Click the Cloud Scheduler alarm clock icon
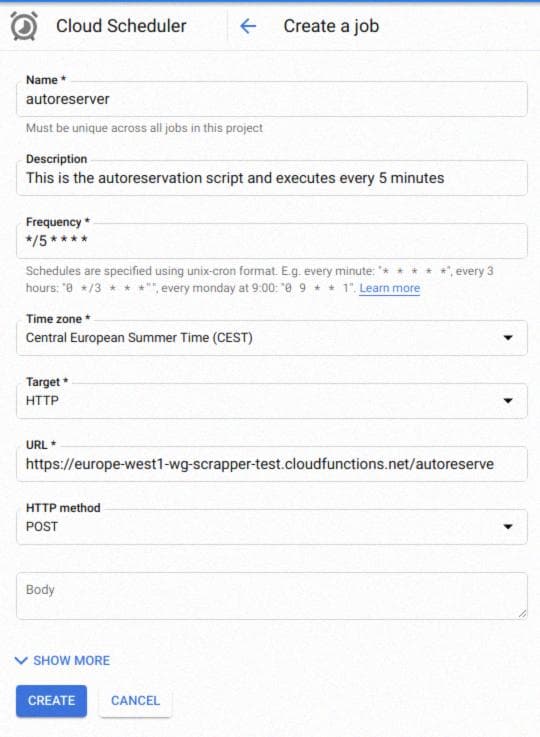Image resolution: width=540 pixels, height=737 pixels. pos(23,26)
